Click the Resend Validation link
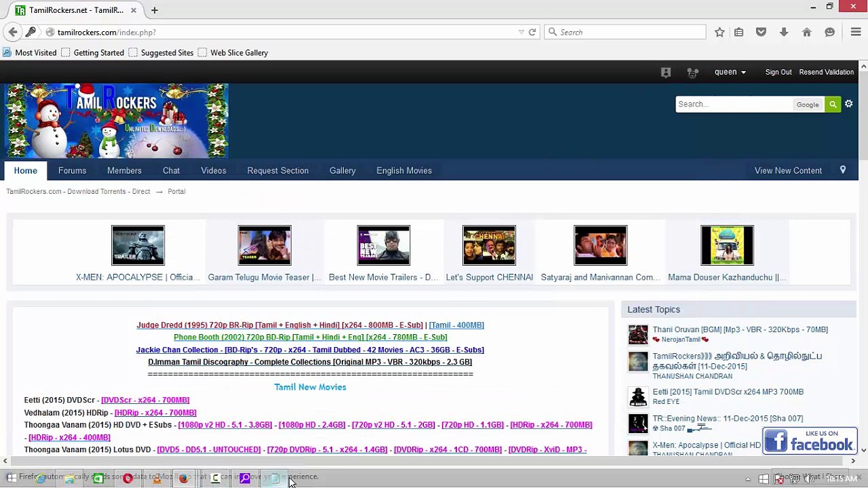 [826, 72]
